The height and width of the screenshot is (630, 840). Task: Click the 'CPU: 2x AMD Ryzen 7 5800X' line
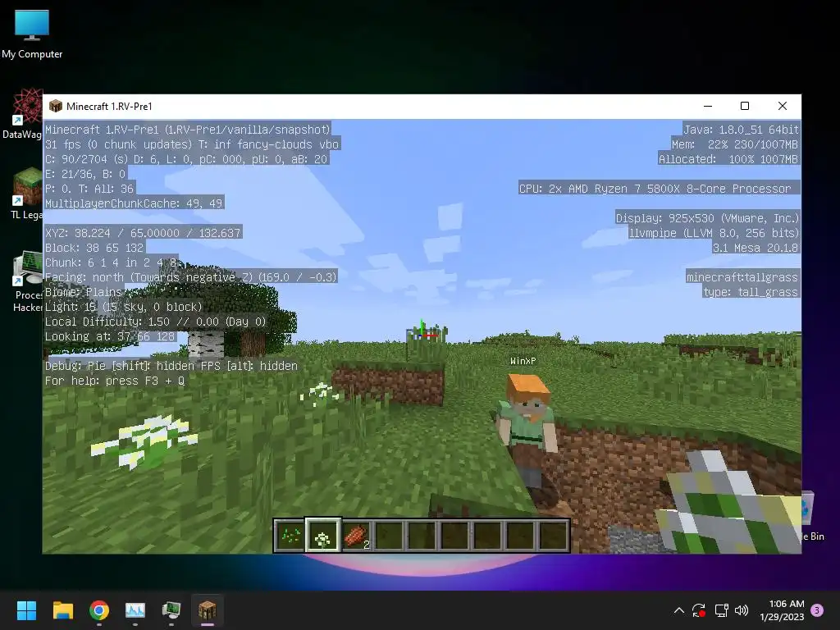point(655,189)
